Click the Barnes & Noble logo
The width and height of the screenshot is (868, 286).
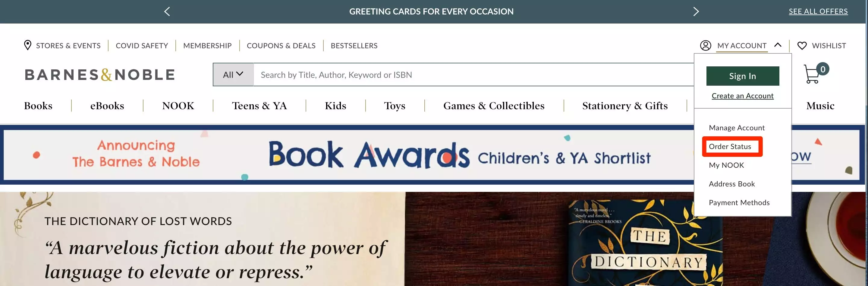click(100, 75)
